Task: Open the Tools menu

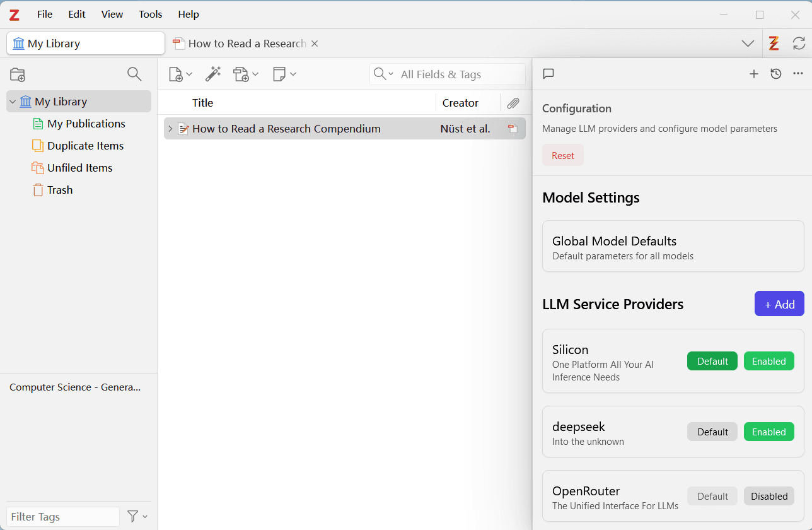Action: pos(150,14)
